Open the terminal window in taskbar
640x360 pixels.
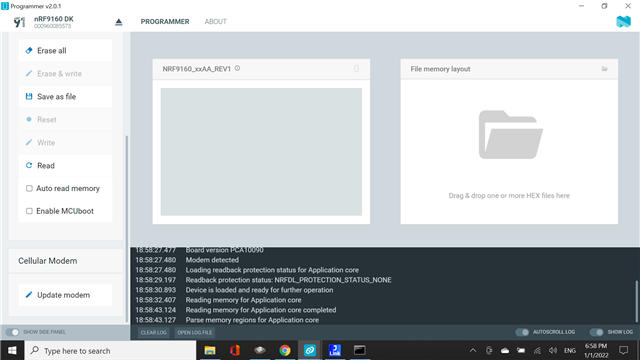pyautogui.click(x=360, y=350)
